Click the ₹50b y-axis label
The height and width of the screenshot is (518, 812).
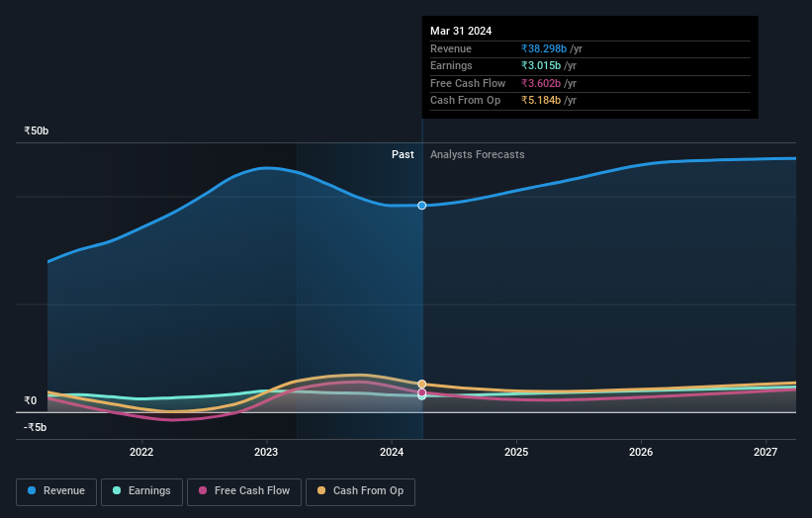pyautogui.click(x=37, y=130)
